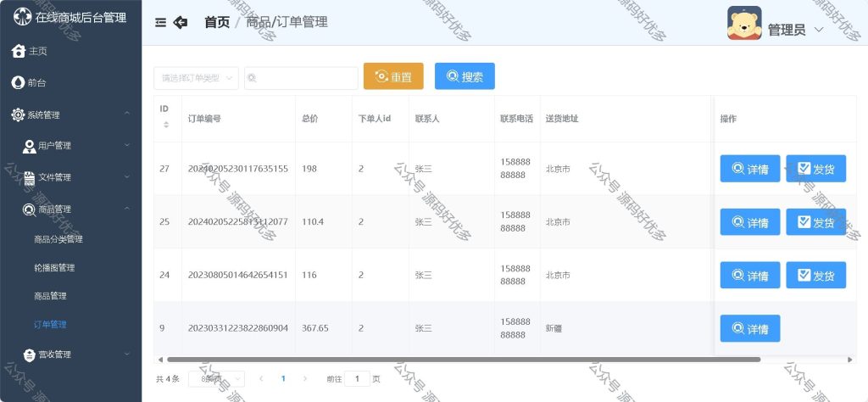Click the order search keyword input

[301, 78]
